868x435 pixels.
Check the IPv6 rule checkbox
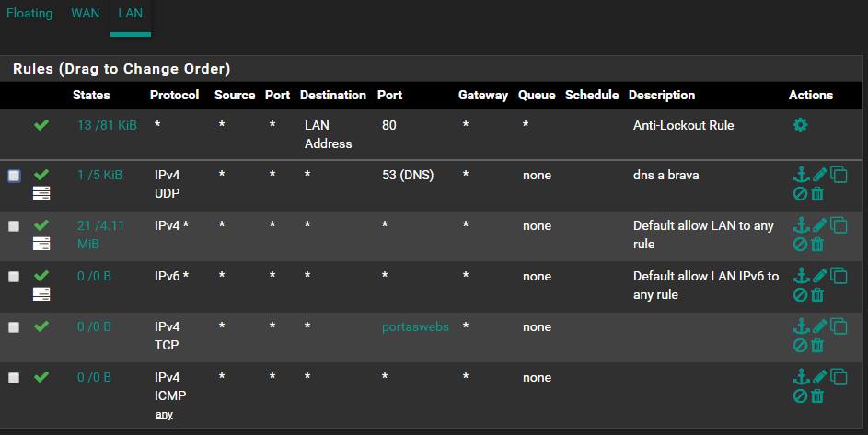click(14, 276)
